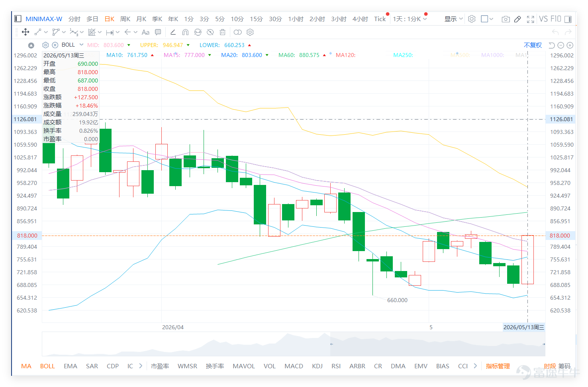
Task: Click the sync drawings icon
Action: click(198, 32)
